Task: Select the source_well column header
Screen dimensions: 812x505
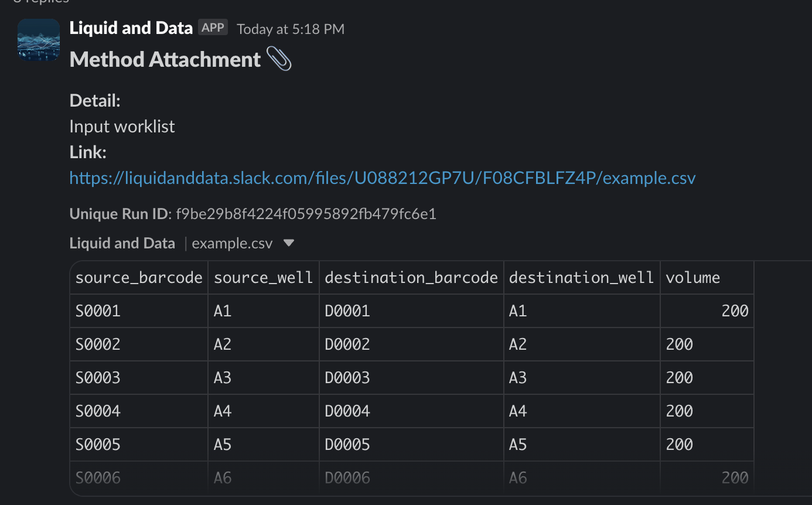Action: pyautogui.click(x=264, y=277)
